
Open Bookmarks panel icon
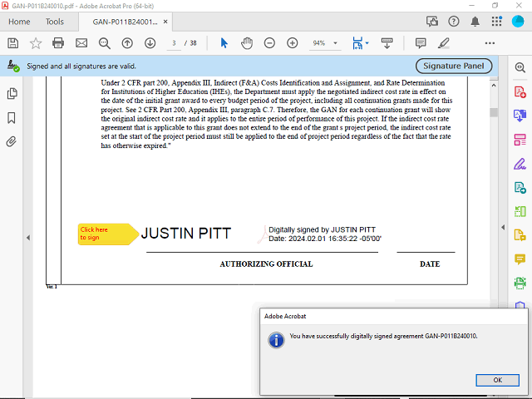12,118
